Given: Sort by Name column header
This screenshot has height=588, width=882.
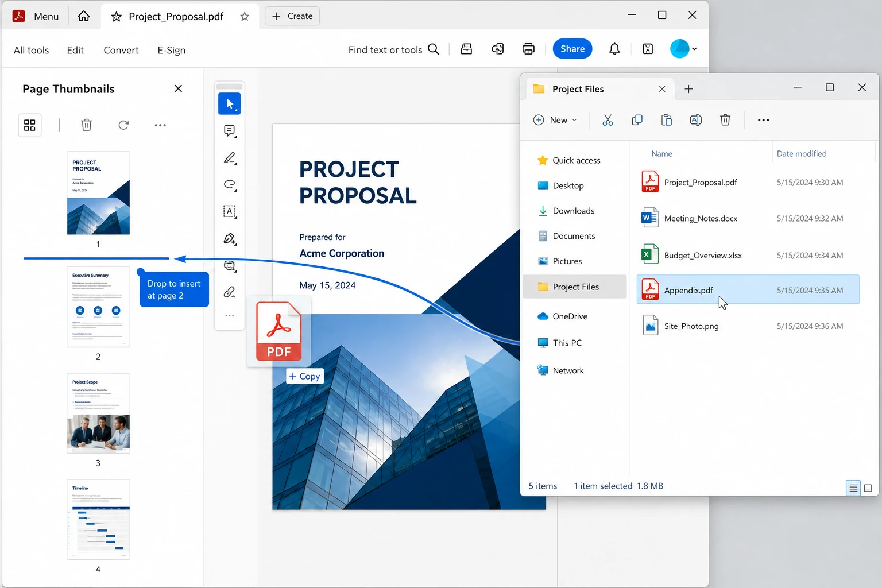Looking at the screenshot, I should [661, 154].
